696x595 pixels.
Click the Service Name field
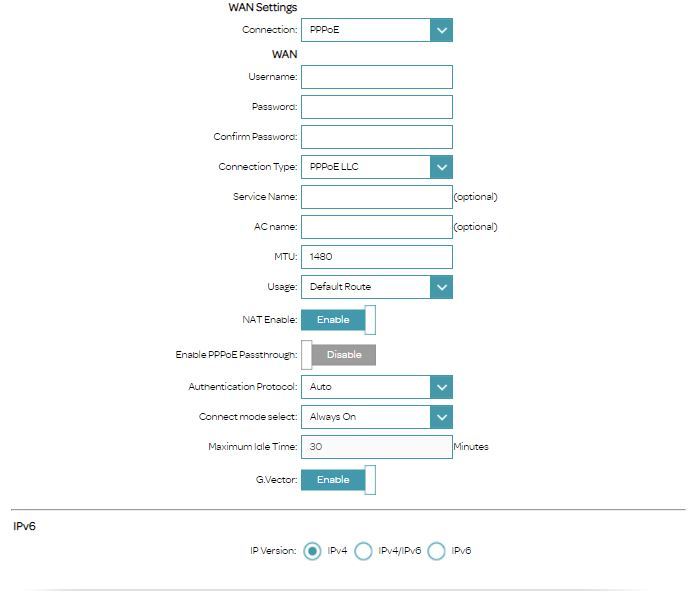[x=376, y=197]
